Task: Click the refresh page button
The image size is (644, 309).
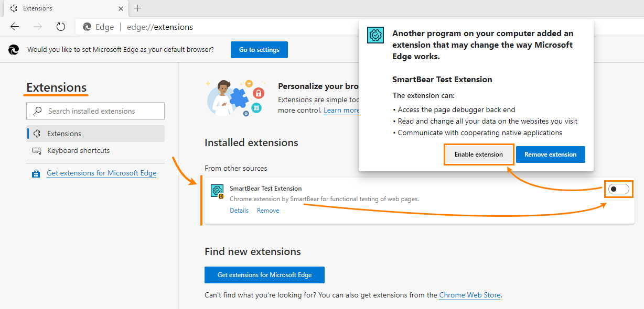Action: pyautogui.click(x=60, y=27)
